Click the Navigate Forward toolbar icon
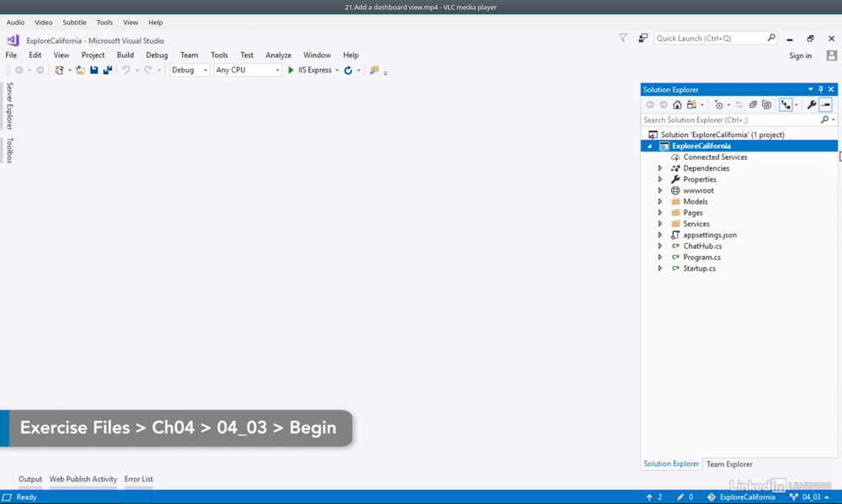This screenshot has height=504, width=842. coord(40,71)
